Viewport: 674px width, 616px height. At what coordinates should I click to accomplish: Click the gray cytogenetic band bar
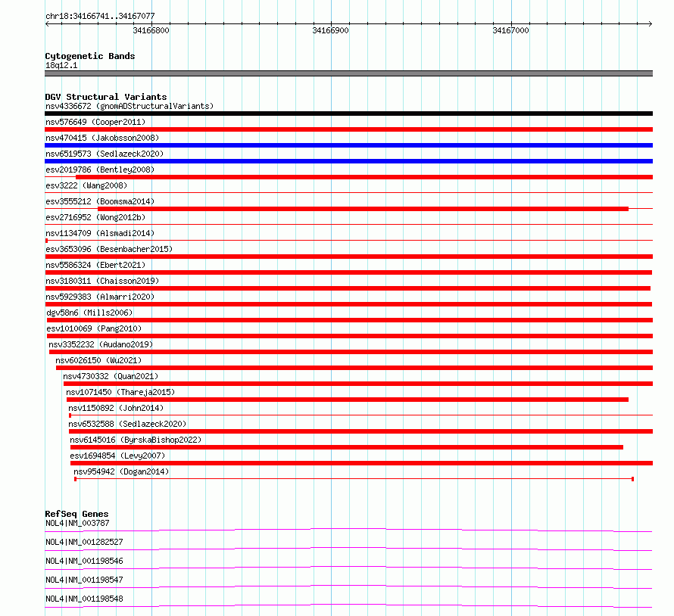click(348, 73)
